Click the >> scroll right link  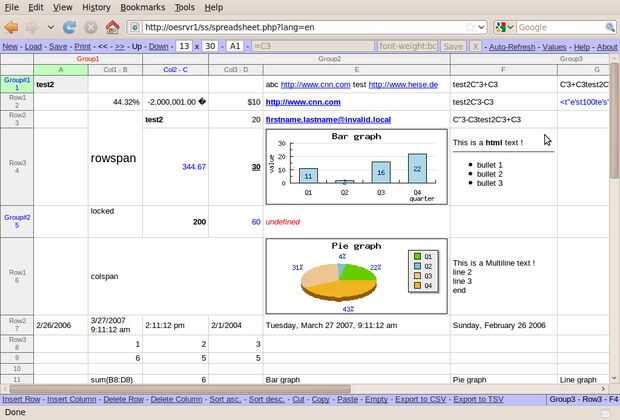tap(120, 47)
